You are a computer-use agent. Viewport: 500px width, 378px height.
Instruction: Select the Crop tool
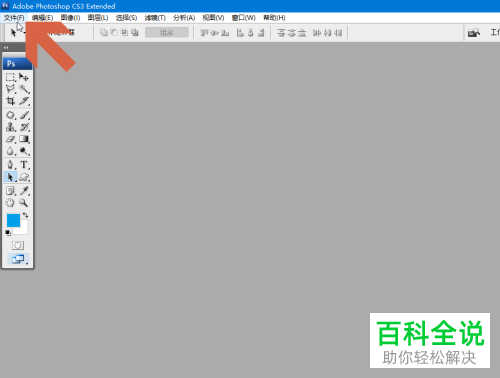(10, 101)
